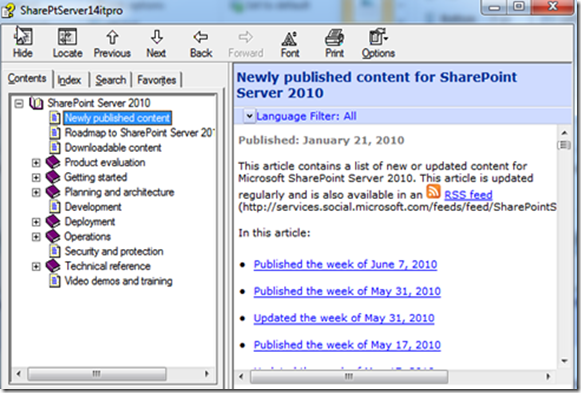The image size is (581, 393).
Task: Select Development tree item
Action: point(93,207)
